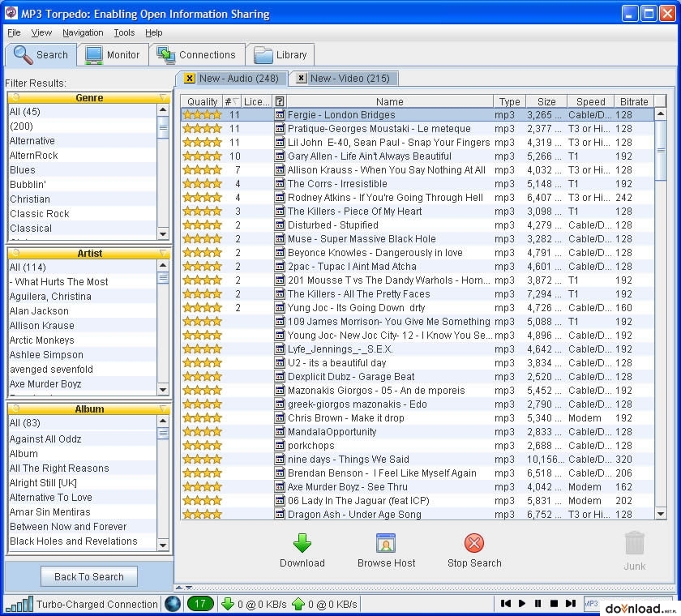This screenshot has width=681, height=616.
Task: Select result The Killers - Piece Of My Heart
Action: coord(418,212)
